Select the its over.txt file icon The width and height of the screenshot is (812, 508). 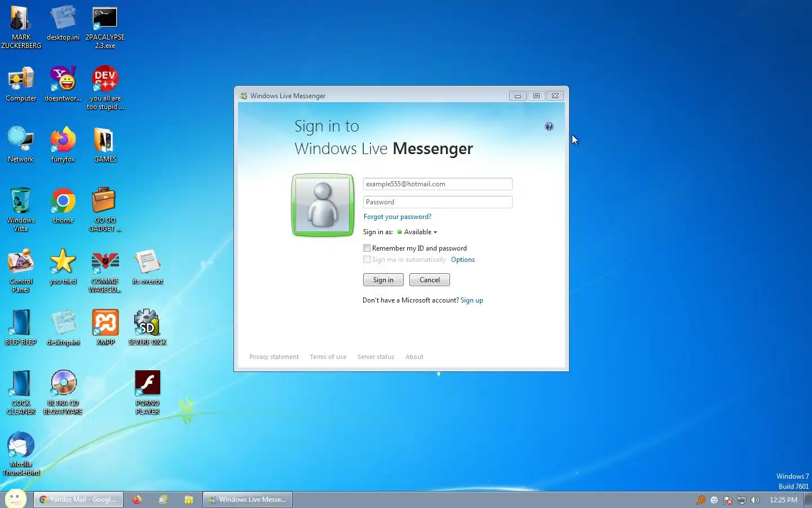(x=147, y=267)
